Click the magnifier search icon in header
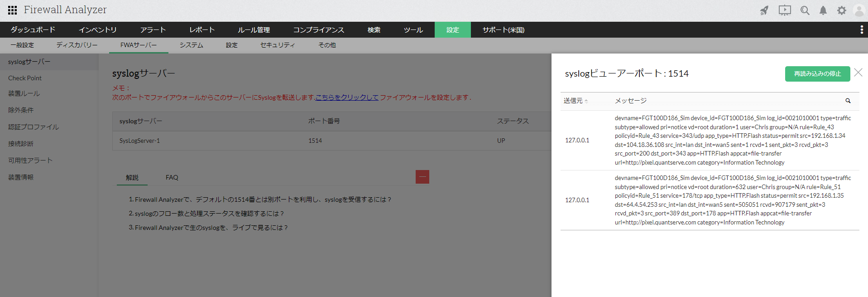This screenshot has width=868, height=297. [805, 10]
